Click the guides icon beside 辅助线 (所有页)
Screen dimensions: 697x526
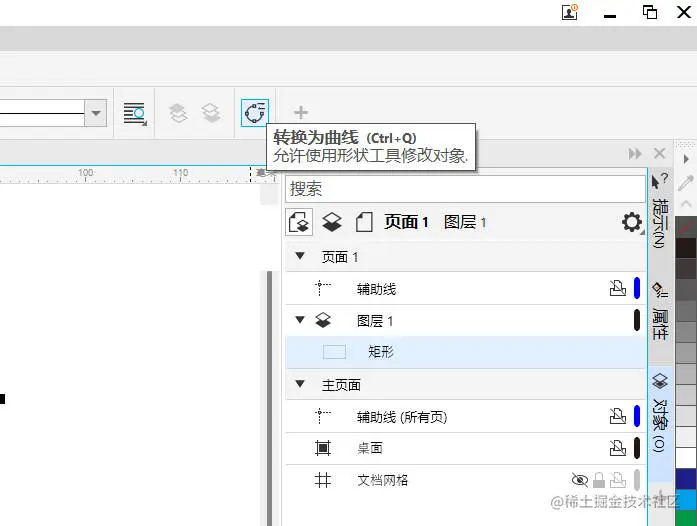(x=323, y=416)
